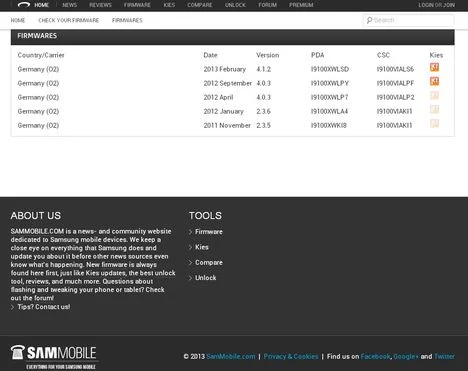Click Version column header
The width and height of the screenshot is (468, 371).
[268, 55]
